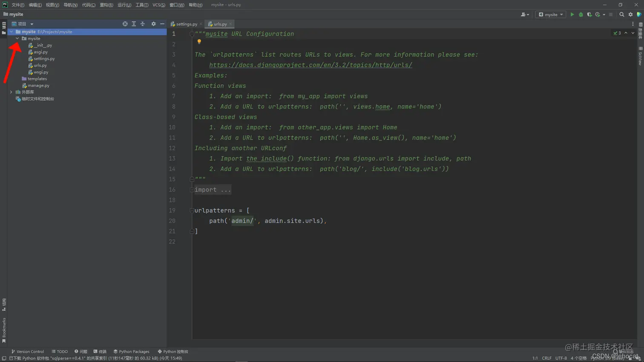Image resolution: width=644 pixels, height=362 pixels.
Task: Go to previous highlighted problem arrow
Action: coord(626,33)
